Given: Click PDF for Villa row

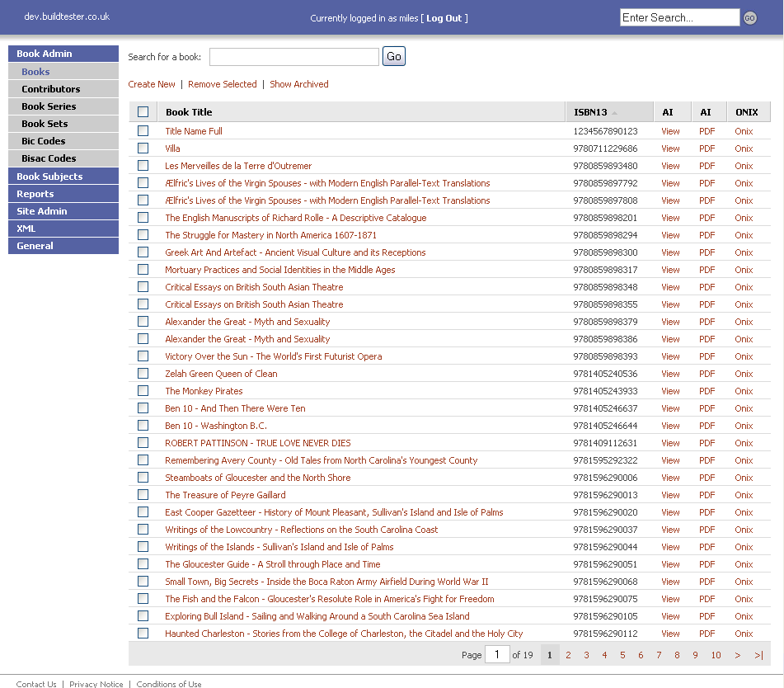Looking at the screenshot, I should 707,148.
